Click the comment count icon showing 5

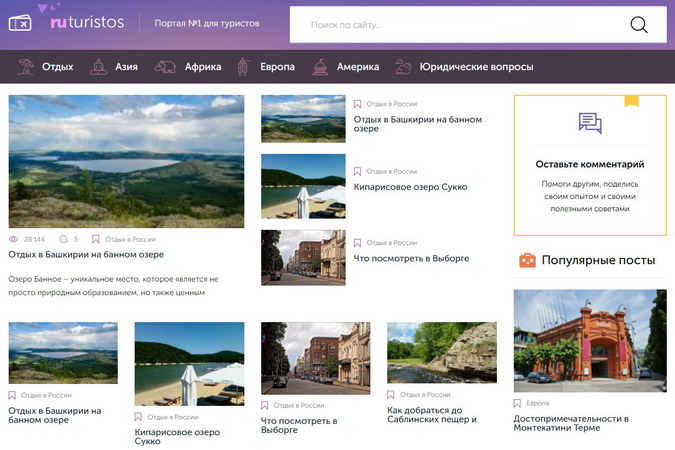coord(63,239)
